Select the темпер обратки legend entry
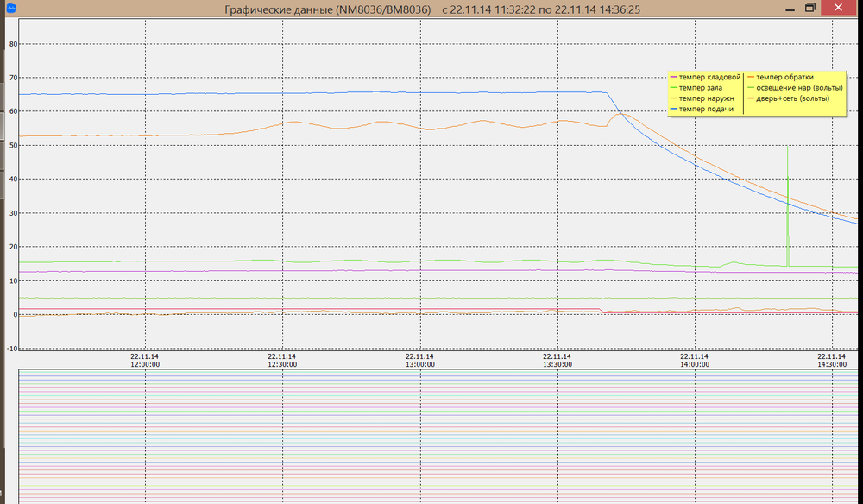 click(785, 77)
